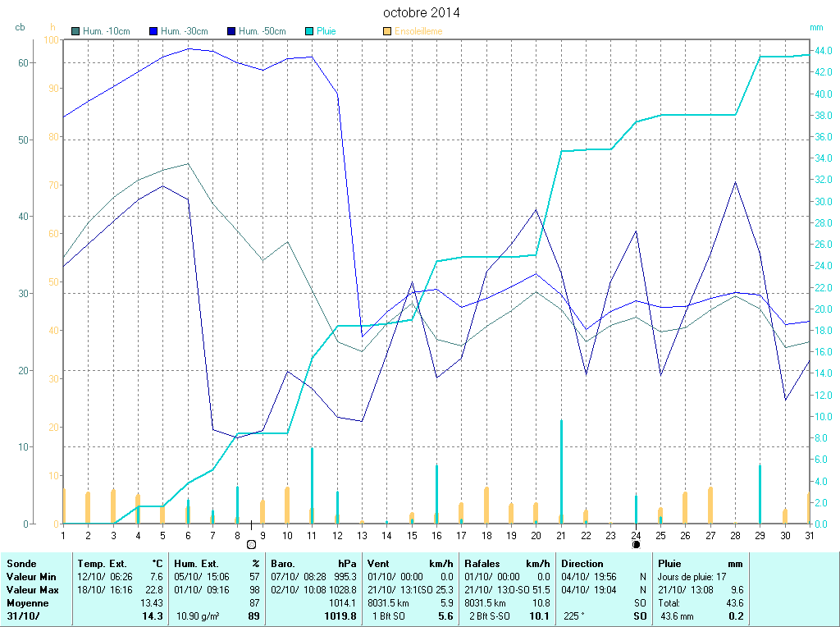Click the cyan Pluie legend swatch
840x627 pixels.
pos(309,31)
